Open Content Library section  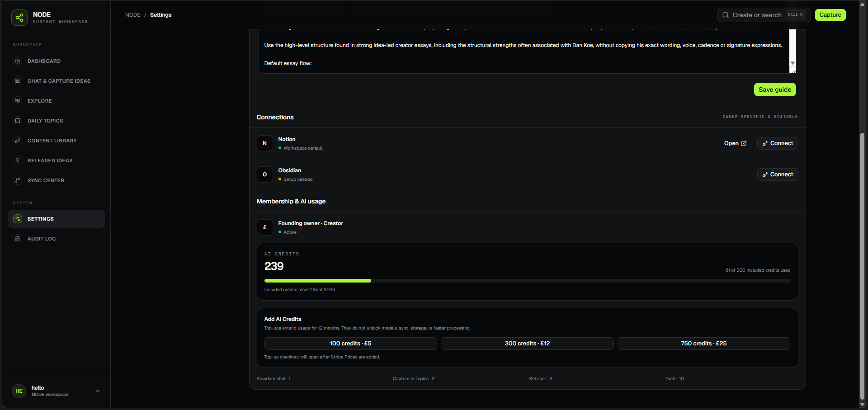[x=56, y=141]
